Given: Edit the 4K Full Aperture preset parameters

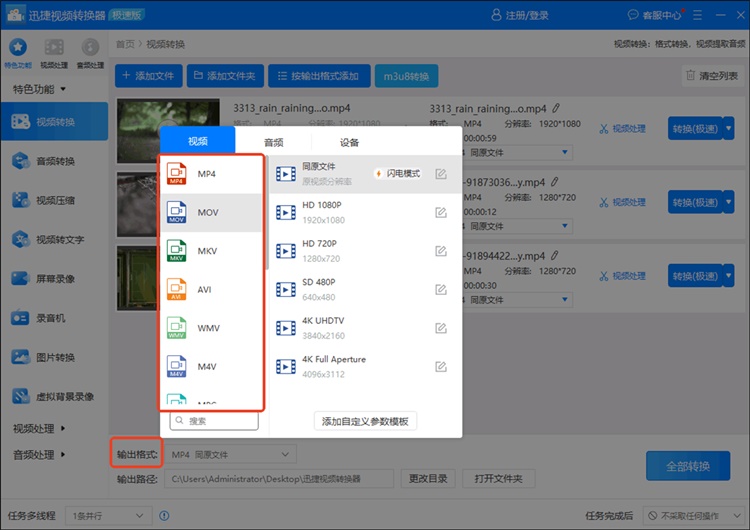Looking at the screenshot, I should [x=441, y=366].
